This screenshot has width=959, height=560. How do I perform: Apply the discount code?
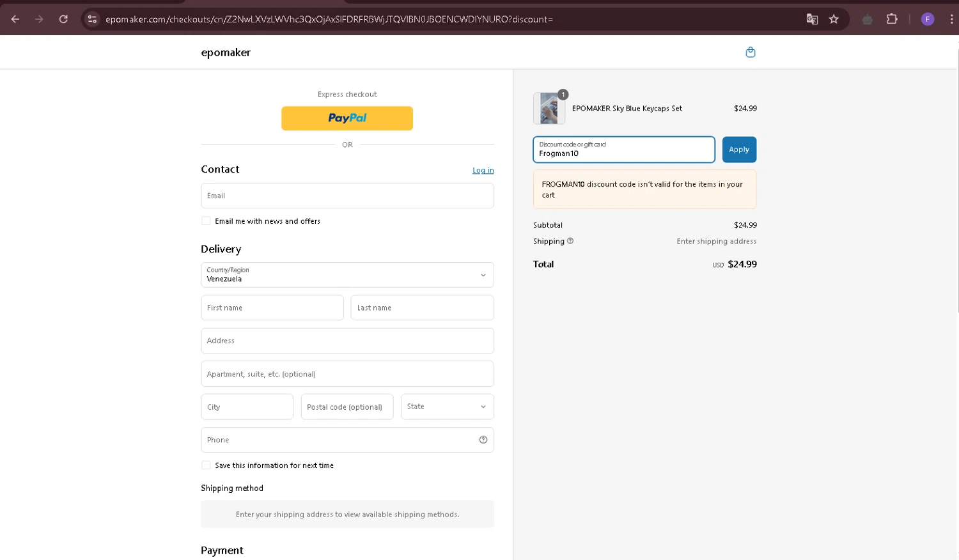pos(739,150)
